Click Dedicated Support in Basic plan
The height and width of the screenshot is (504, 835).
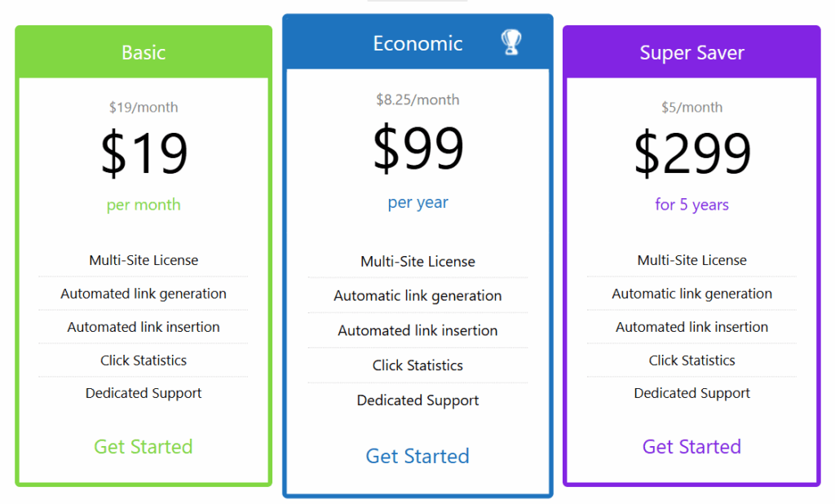pos(144,393)
